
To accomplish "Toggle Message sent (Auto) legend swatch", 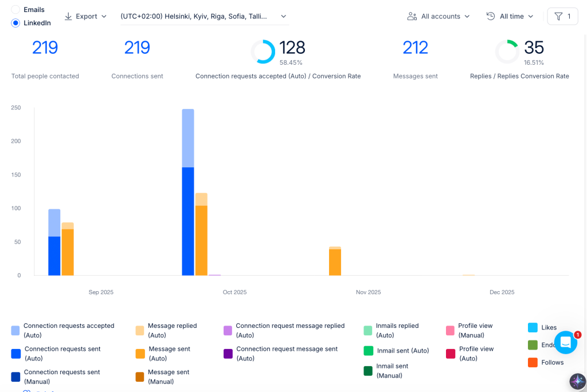I will point(140,354).
